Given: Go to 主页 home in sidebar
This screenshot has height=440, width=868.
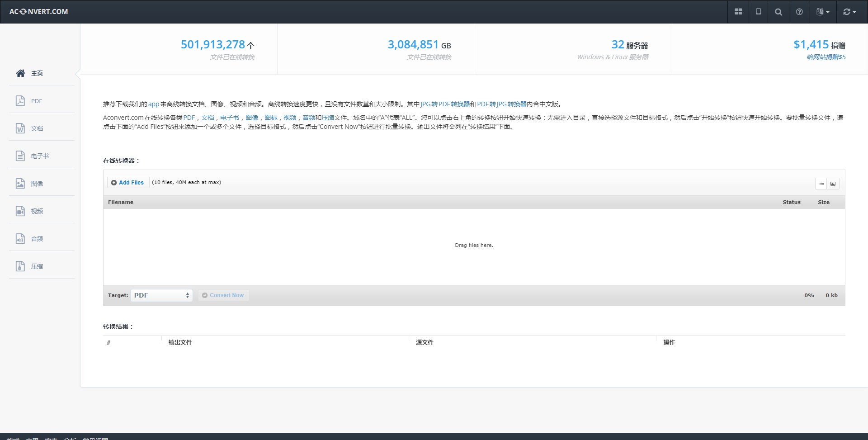Looking at the screenshot, I should [x=37, y=73].
